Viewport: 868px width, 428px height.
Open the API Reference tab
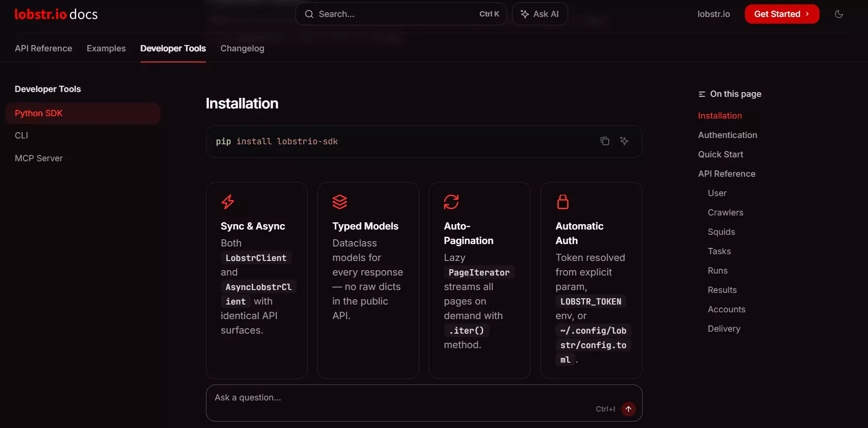44,48
